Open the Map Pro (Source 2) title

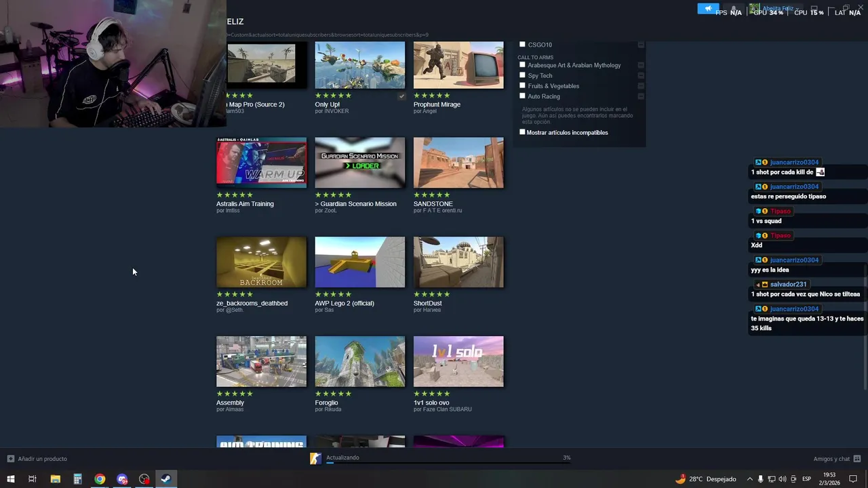coord(255,104)
